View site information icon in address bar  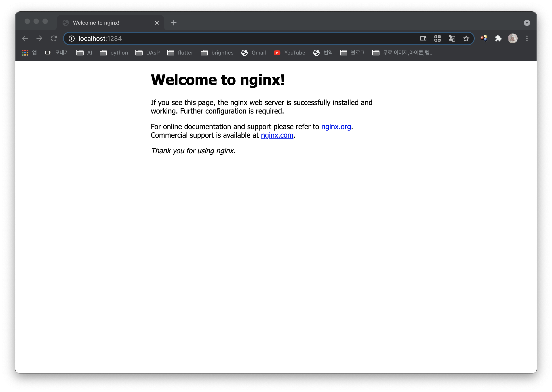pyautogui.click(x=72, y=39)
